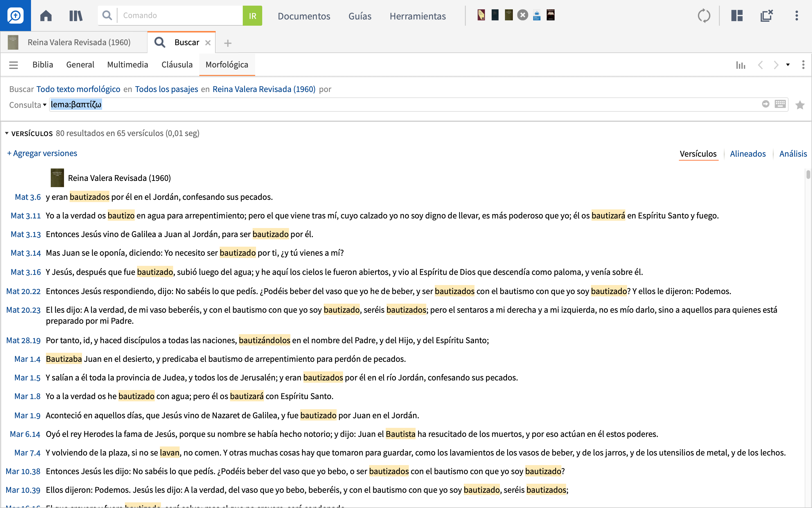Click the green IR go button
The height and width of the screenshot is (508, 812).
coord(252,16)
